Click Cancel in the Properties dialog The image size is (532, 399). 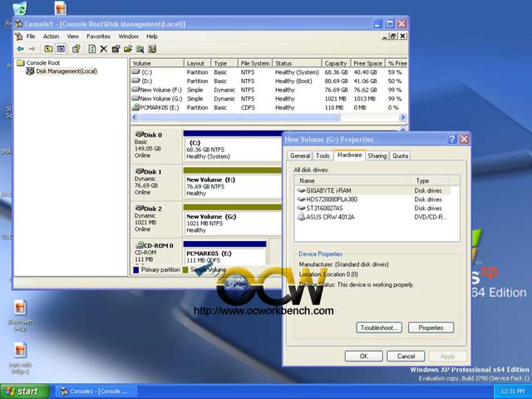coord(406,357)
